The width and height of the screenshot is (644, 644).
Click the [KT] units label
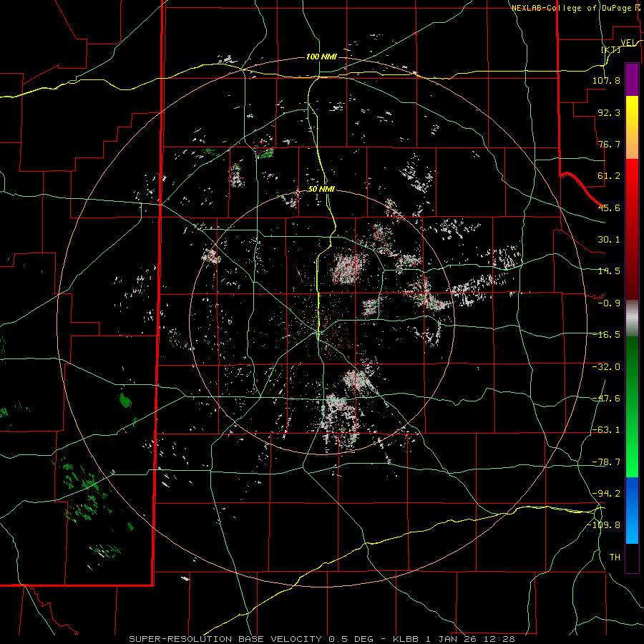click(x=611, y=49)
